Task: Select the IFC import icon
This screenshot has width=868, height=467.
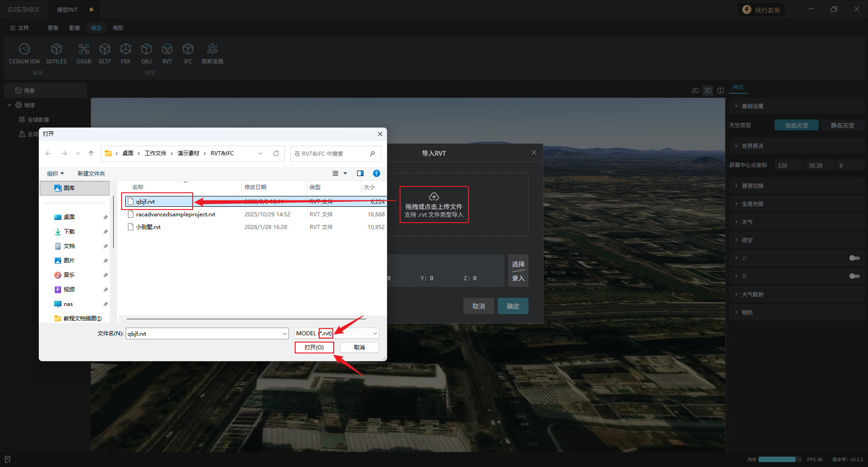Action: (x=188, y=49)
